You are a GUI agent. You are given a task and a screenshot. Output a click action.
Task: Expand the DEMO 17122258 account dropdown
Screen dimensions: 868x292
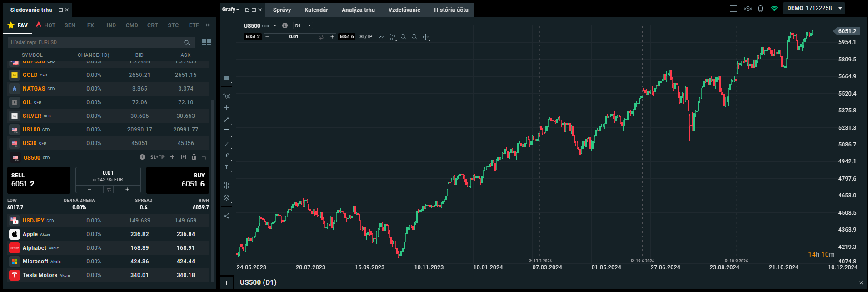coord(840,8)
